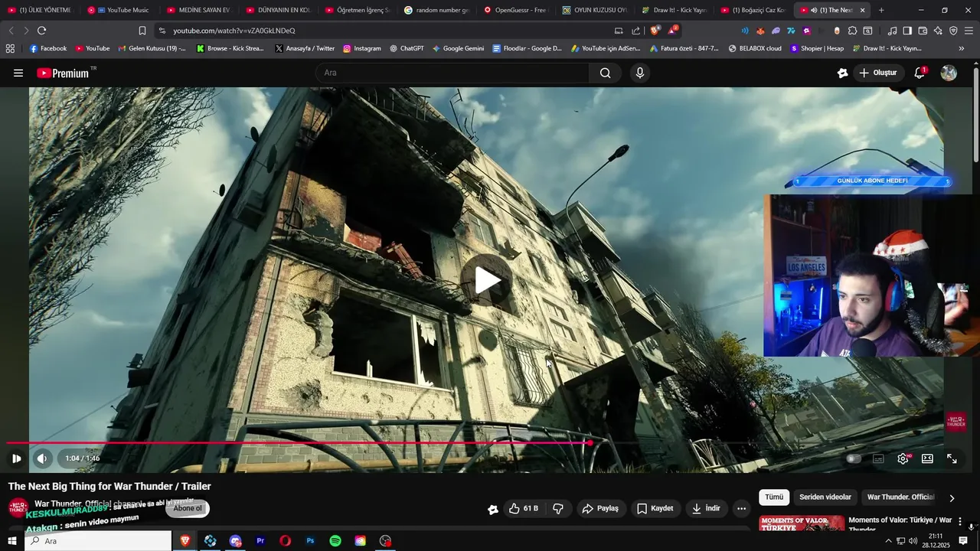The image size is (980, 551).
Task: Open the BELABOX cloud bookmark
Action: (x=755, y=48)
